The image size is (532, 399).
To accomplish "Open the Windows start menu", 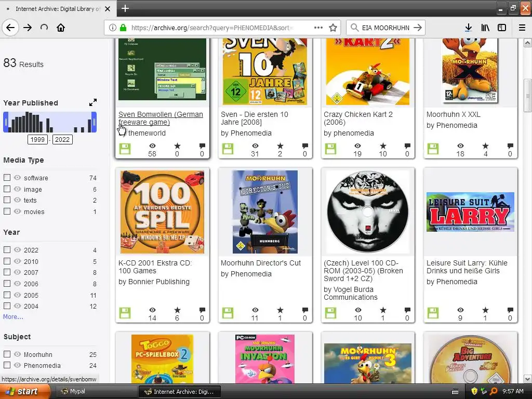I will [24, 391].
